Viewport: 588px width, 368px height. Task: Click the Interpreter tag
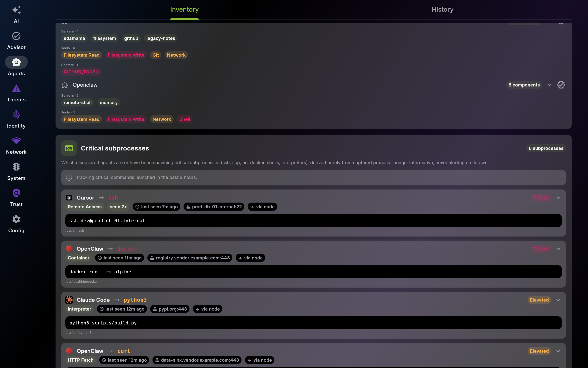click(x=79, y=309)
